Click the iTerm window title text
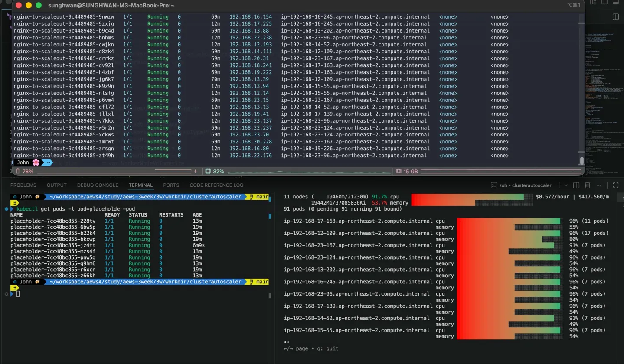Viewport: 624px width, 364px height. (111, 5)
